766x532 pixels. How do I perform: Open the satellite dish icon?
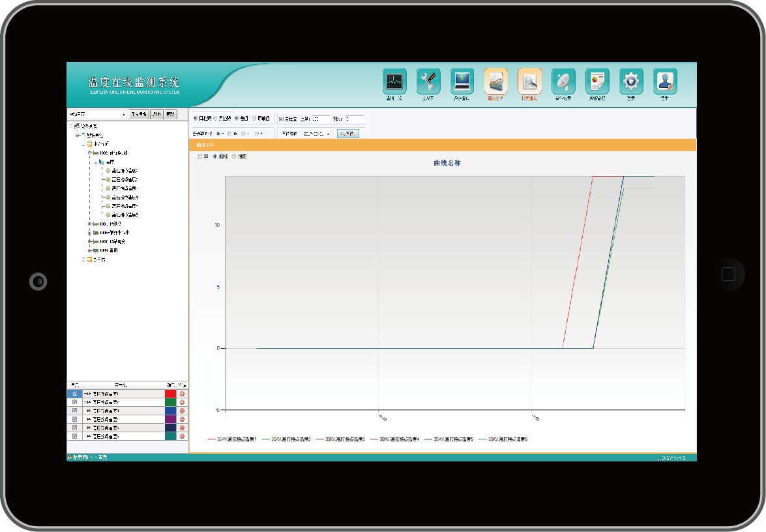click(563, 81)
